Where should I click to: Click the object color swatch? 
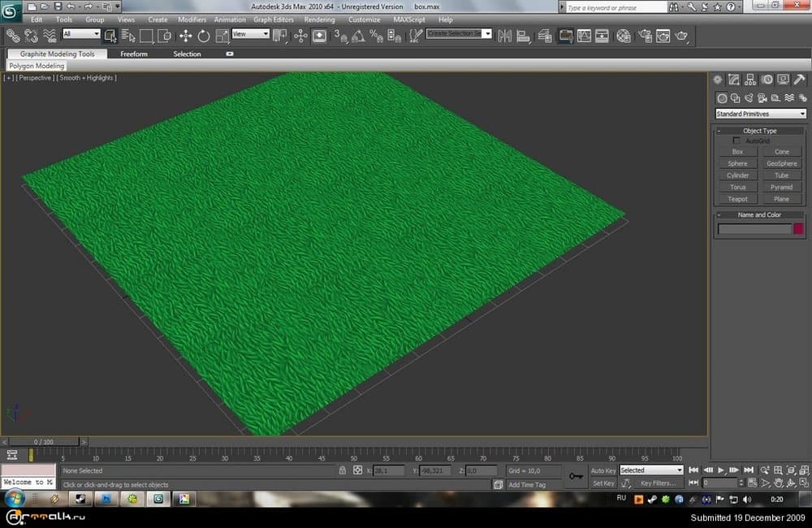(x=798, y=229)
